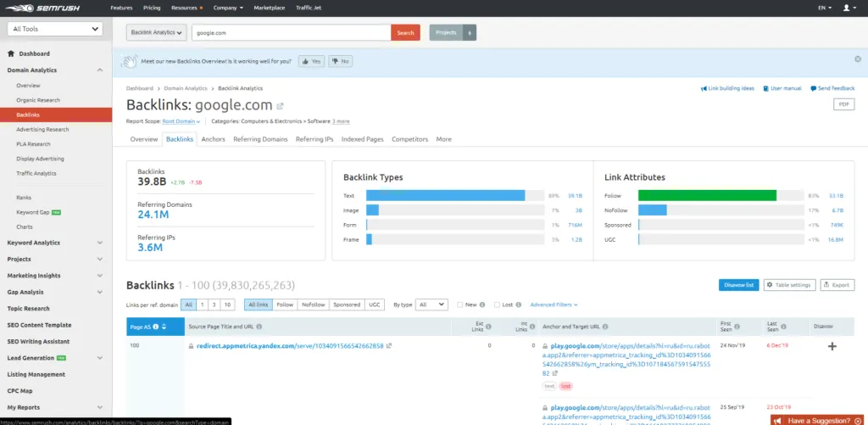Click the Dashboard home icon

tap(11, 53)
